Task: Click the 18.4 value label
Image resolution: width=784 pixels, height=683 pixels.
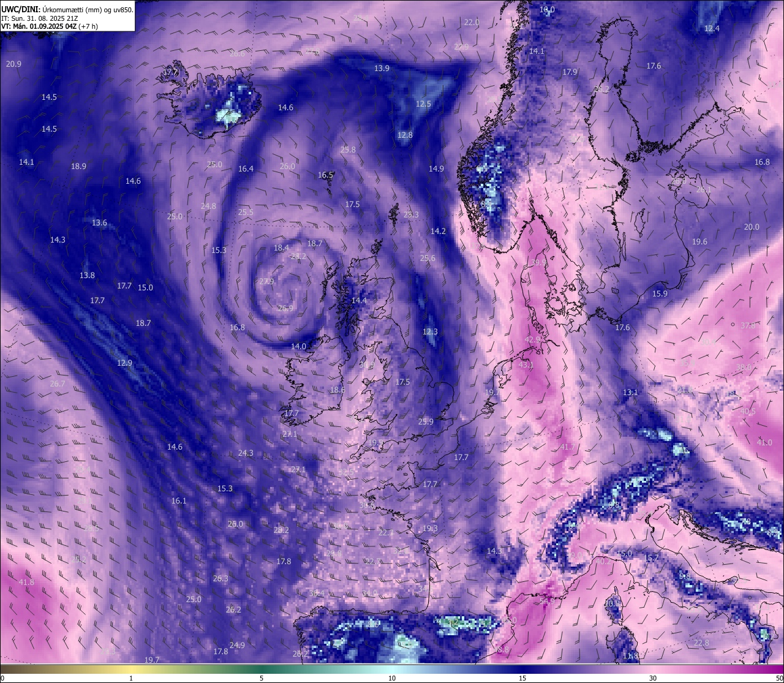Action: [281, 247]
